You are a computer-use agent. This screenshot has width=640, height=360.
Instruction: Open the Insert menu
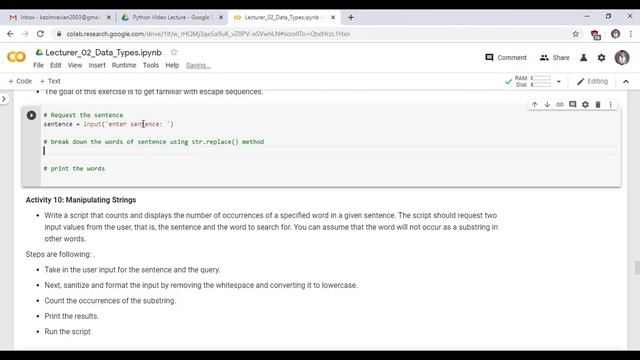[97, 65]
